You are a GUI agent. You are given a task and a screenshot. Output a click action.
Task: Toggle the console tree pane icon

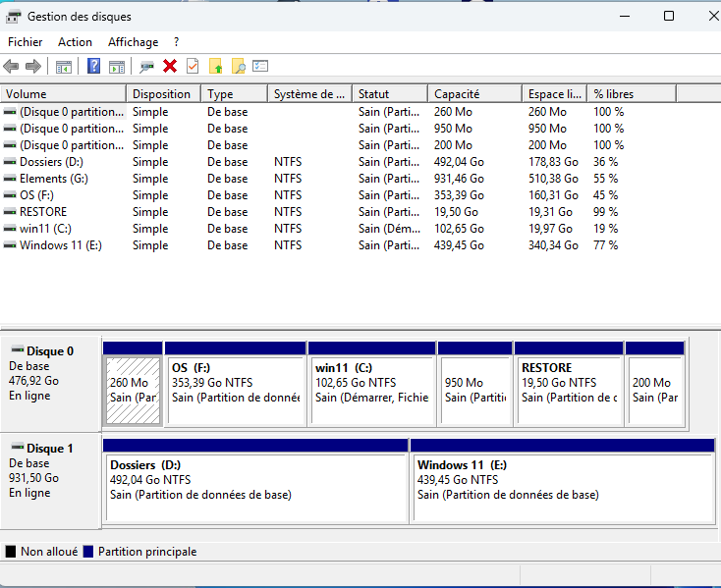click(x=63, y=66)
